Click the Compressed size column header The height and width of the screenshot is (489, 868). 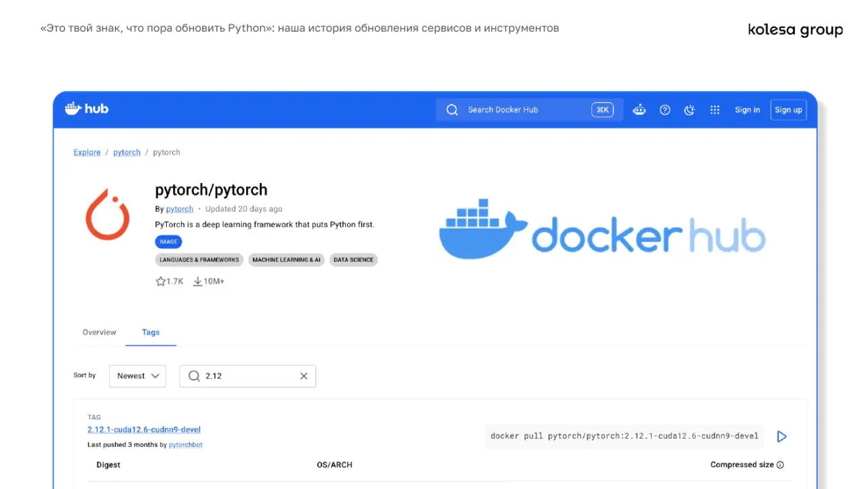click(x=742, y=465)
